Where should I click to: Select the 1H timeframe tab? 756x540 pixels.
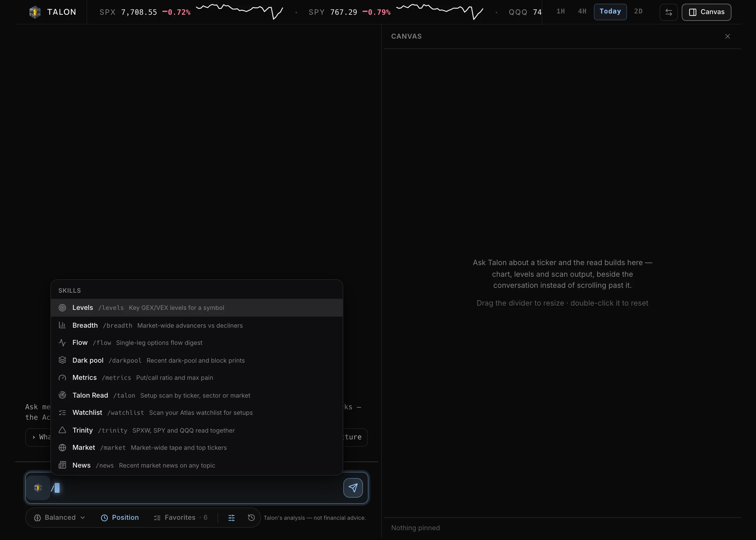(x=560, y=12)
